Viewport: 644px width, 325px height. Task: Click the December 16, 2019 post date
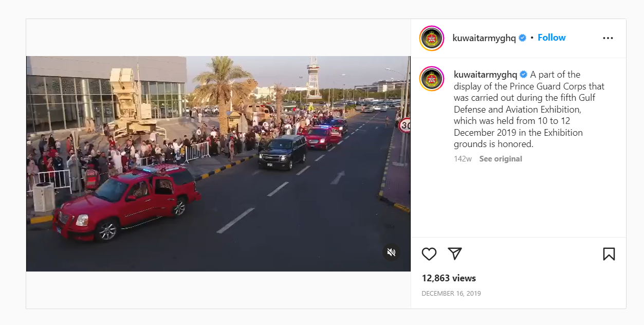click(x=451, y=294)
